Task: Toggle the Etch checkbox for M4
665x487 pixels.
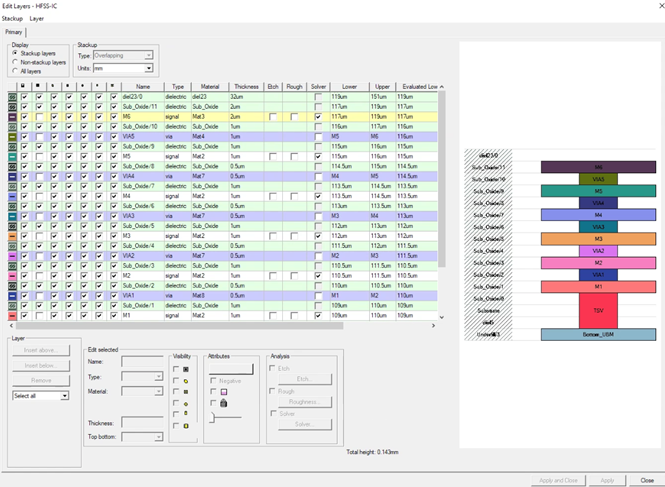Action: pos(273,196)
